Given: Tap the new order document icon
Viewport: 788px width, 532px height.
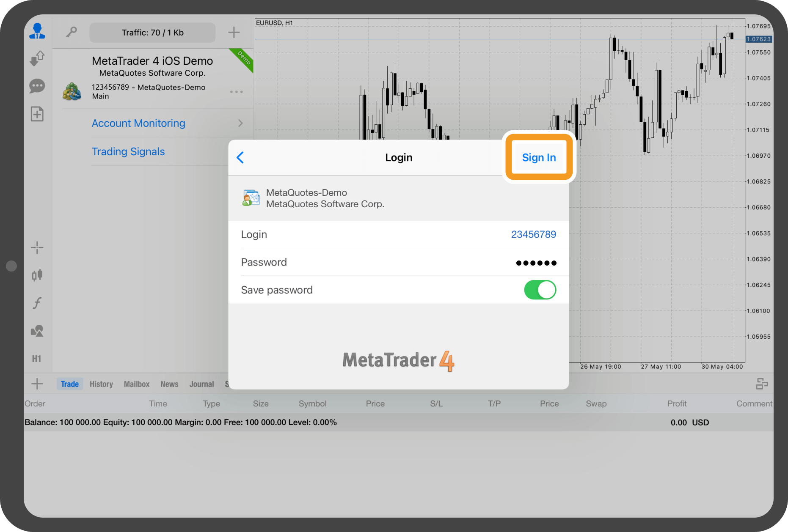Looking at the screenshot, I should point(37,114).
